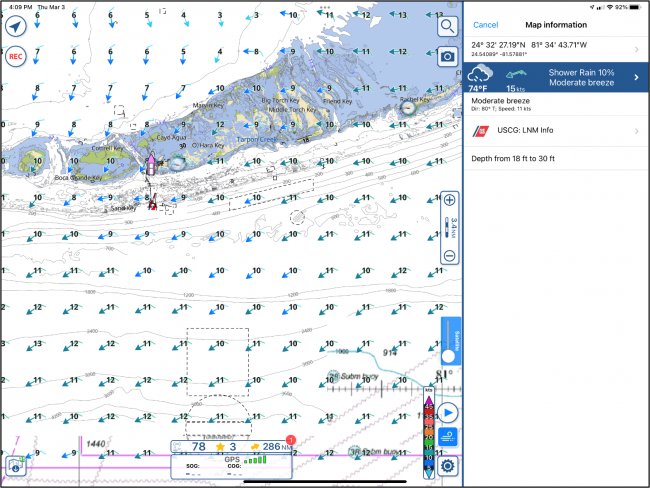Cancel the Map information panel
Screen dimensions: 650x488
pos(486,24)
